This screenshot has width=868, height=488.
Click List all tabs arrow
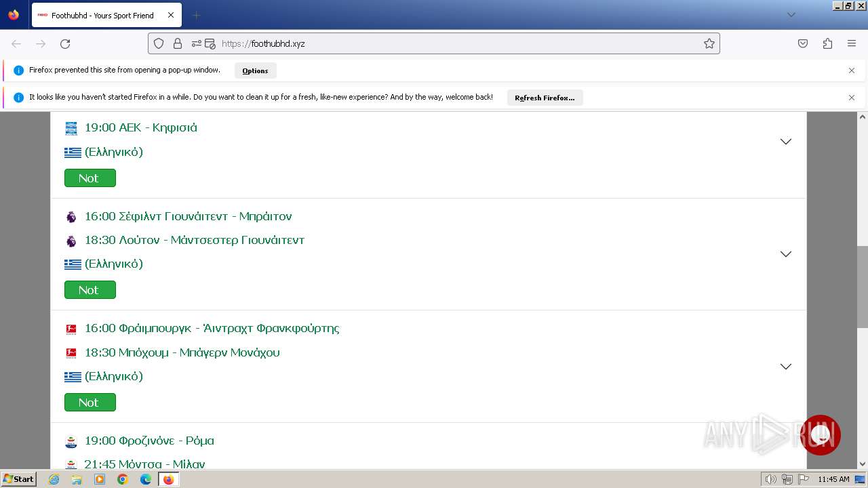[791, 15]
